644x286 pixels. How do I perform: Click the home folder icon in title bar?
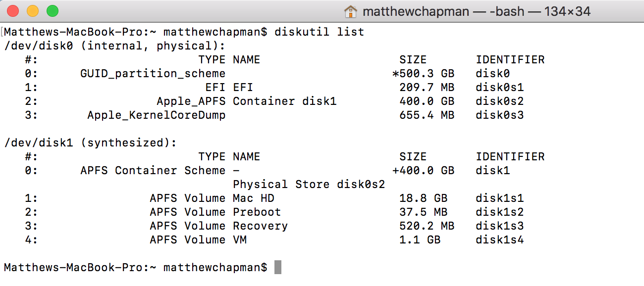tap(351, 11)
